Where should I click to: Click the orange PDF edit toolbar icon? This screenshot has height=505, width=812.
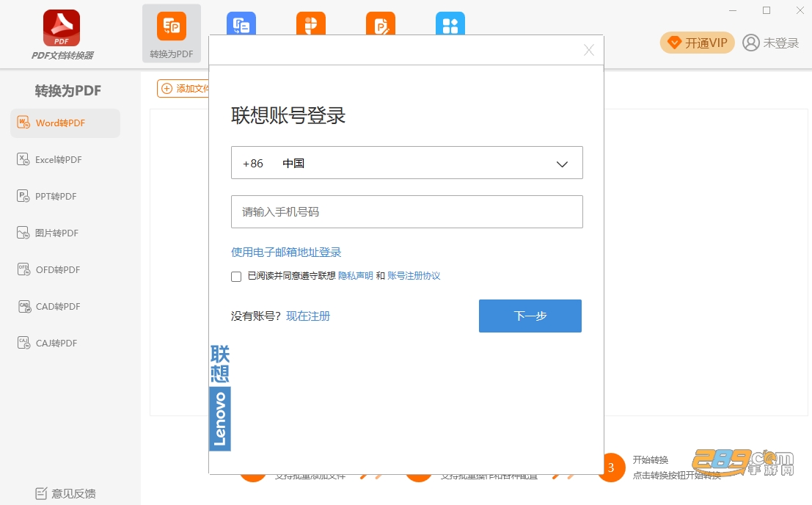(x=381, y=23)
